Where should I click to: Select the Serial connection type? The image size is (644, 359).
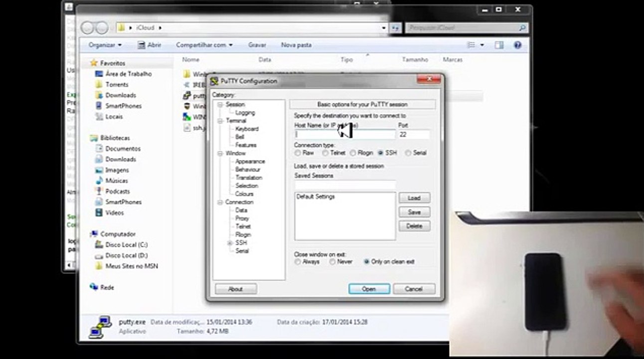click(408, 153)
